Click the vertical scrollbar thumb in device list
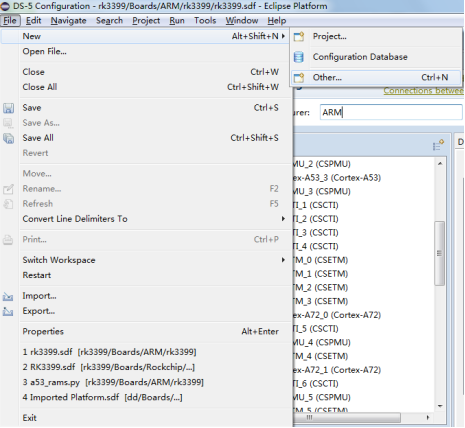The height and width of the screenshot is (428, 465). 440,253
